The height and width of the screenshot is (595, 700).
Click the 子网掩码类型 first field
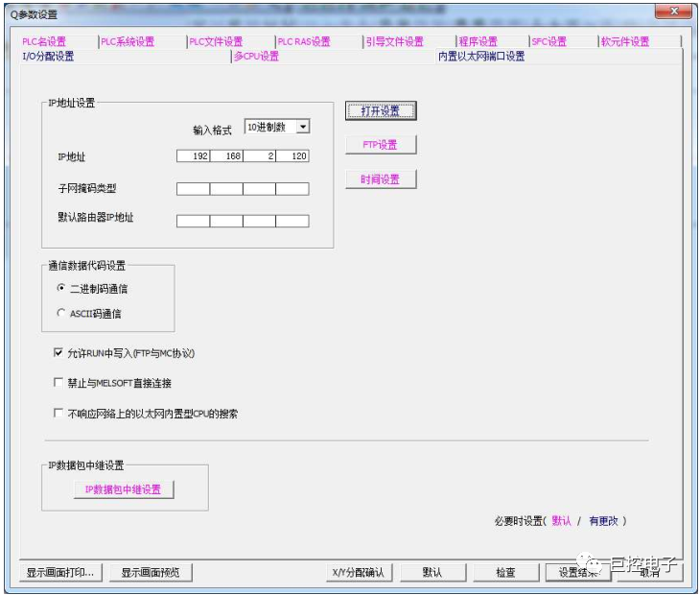(x=194, y=189)
